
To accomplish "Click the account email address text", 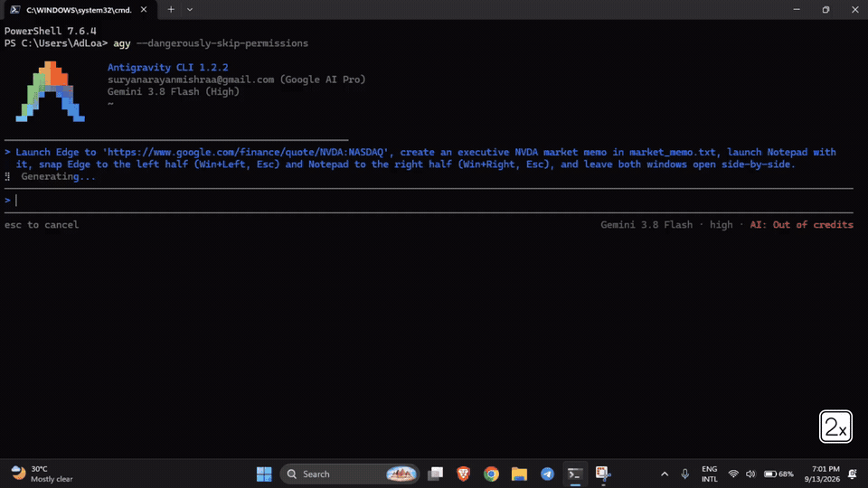I will (191, 80).
